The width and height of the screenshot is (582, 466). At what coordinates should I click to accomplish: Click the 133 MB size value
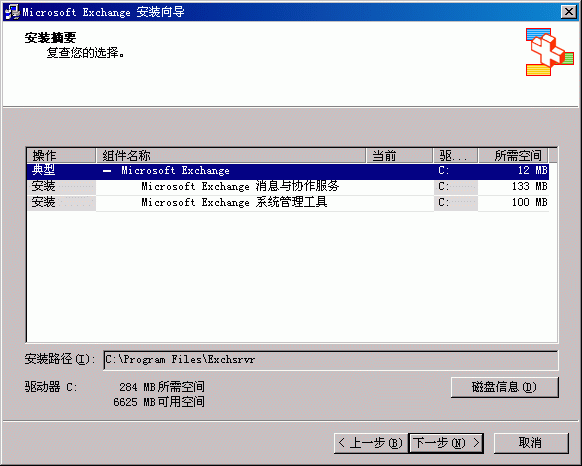coord(530,186)
